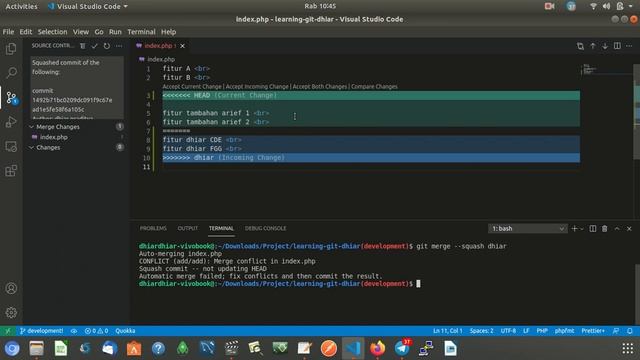
Task: Click the Open Changes icon in editor toolbar
Action: pos(580,46)
